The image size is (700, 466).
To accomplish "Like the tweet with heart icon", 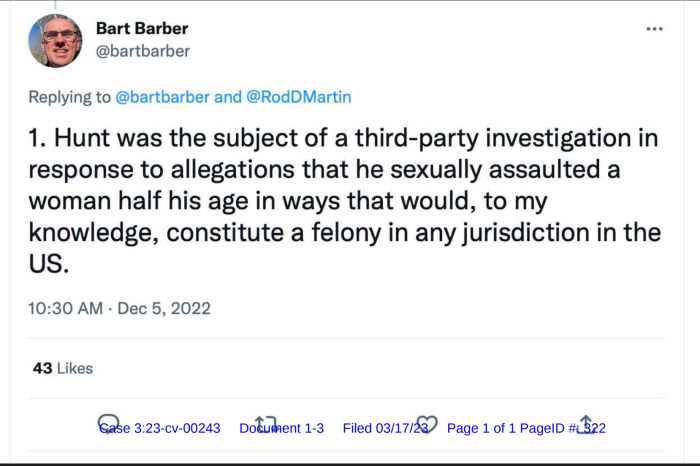I will (x=427, y=424).
